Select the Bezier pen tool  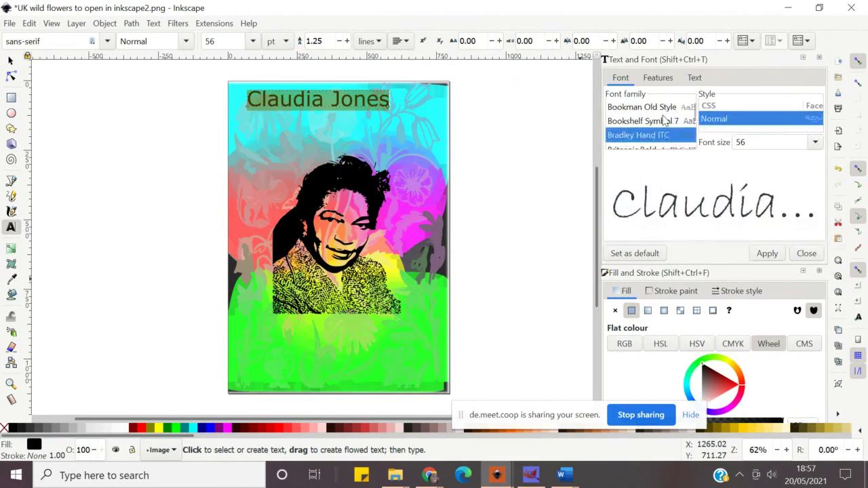click(11, 181)
